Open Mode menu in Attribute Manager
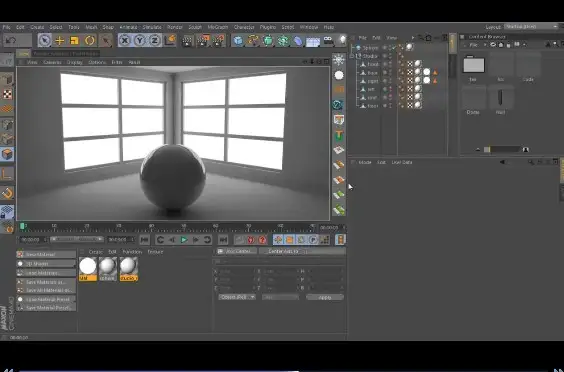This screenshot has width=564, height=372. click(x=365, y=163)
